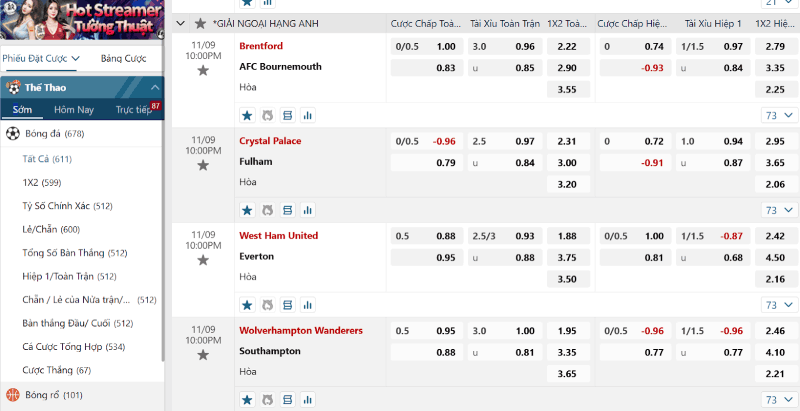Favorite the Crystal Palace match using its grey star
This screenshot has height=411, width=800.
click(203, 165)
